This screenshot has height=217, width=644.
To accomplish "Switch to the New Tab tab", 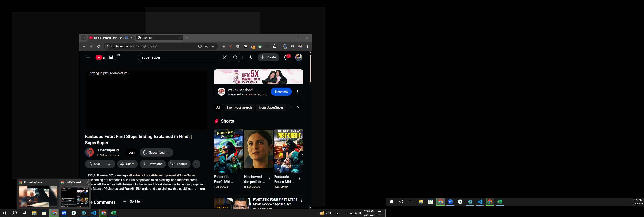I will point(160,38).
